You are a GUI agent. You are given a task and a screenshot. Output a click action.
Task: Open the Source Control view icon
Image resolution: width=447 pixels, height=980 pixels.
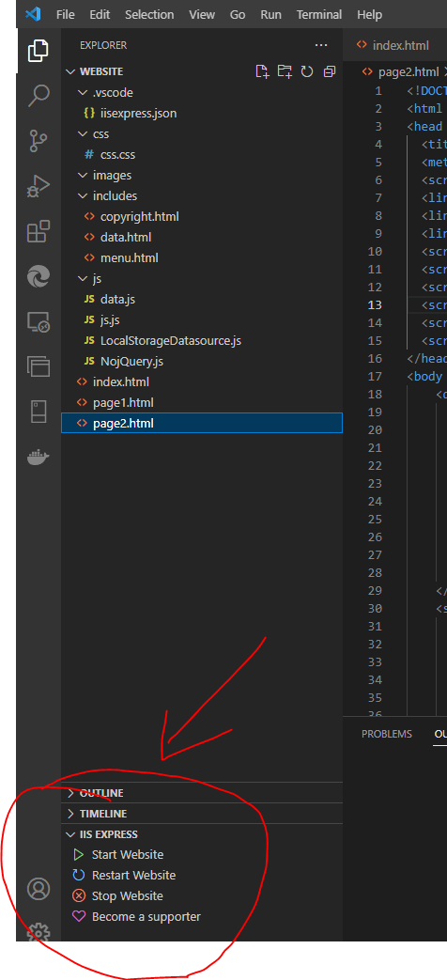click(x=39, y=141)
